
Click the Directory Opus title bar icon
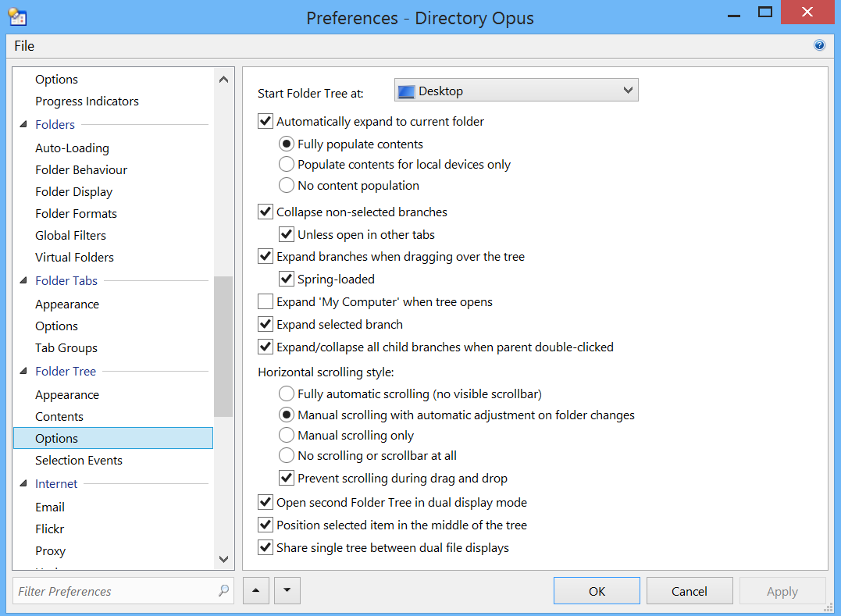(17, 17)
